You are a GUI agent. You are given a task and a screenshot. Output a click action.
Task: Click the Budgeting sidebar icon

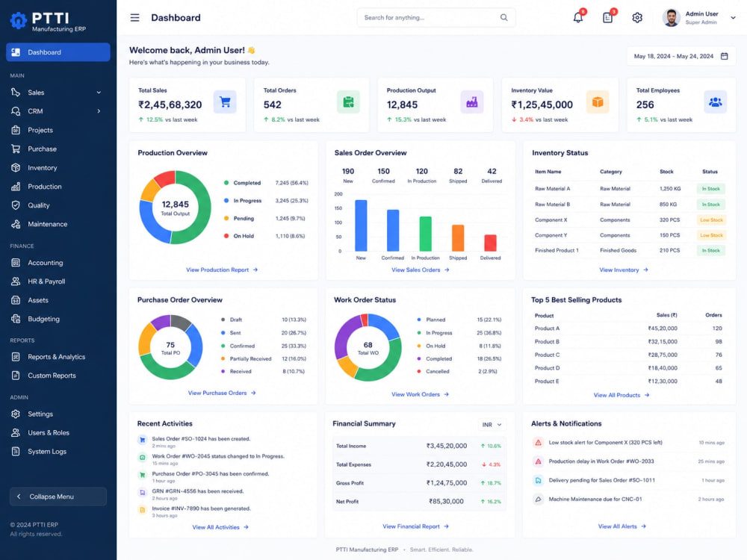[x=16, y=319]
